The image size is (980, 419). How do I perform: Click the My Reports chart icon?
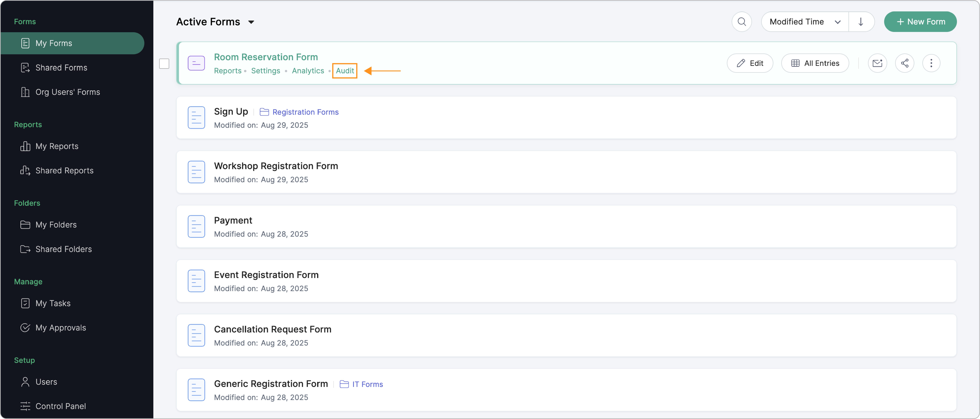point(25,146)
